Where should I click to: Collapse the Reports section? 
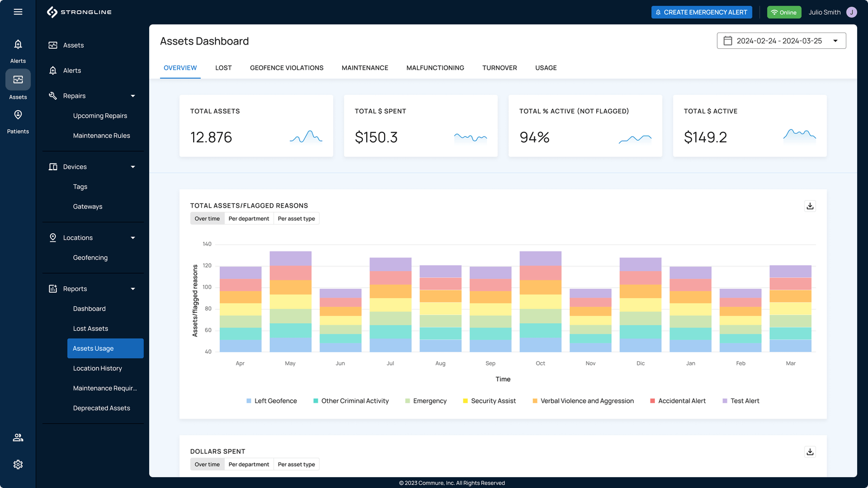[132, 288]
